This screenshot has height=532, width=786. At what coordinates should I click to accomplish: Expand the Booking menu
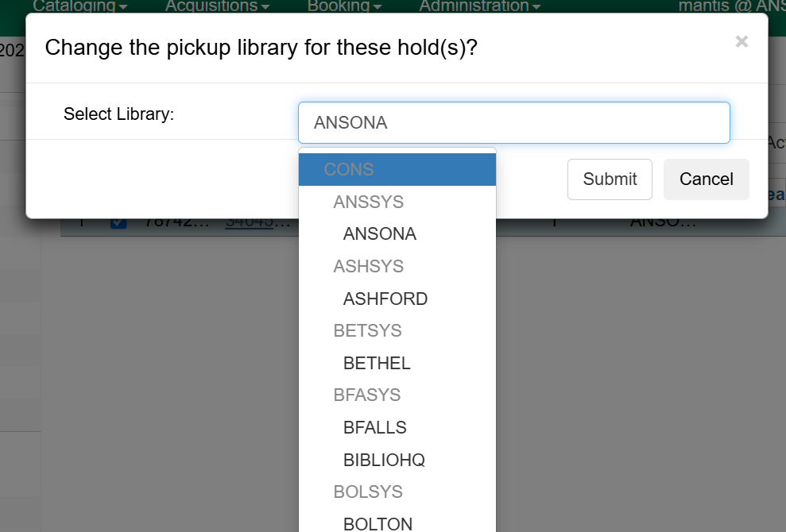pyautogui.click(x=344, y=6)
